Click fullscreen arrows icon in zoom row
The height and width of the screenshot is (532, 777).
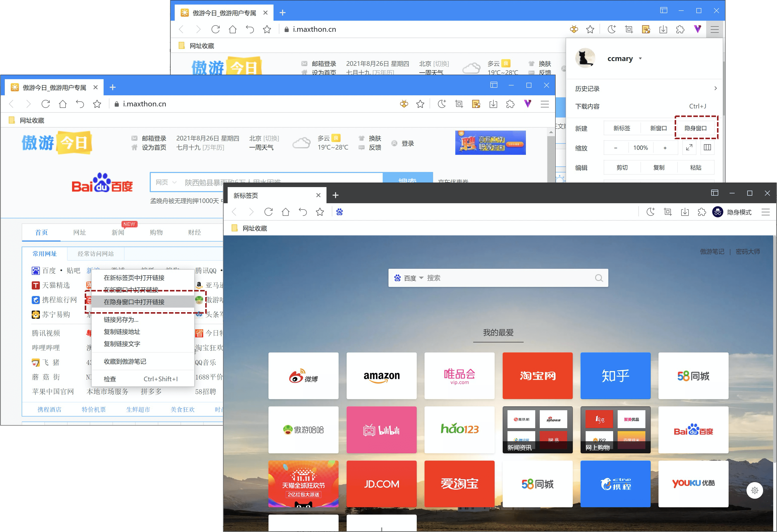pos(689,147)
